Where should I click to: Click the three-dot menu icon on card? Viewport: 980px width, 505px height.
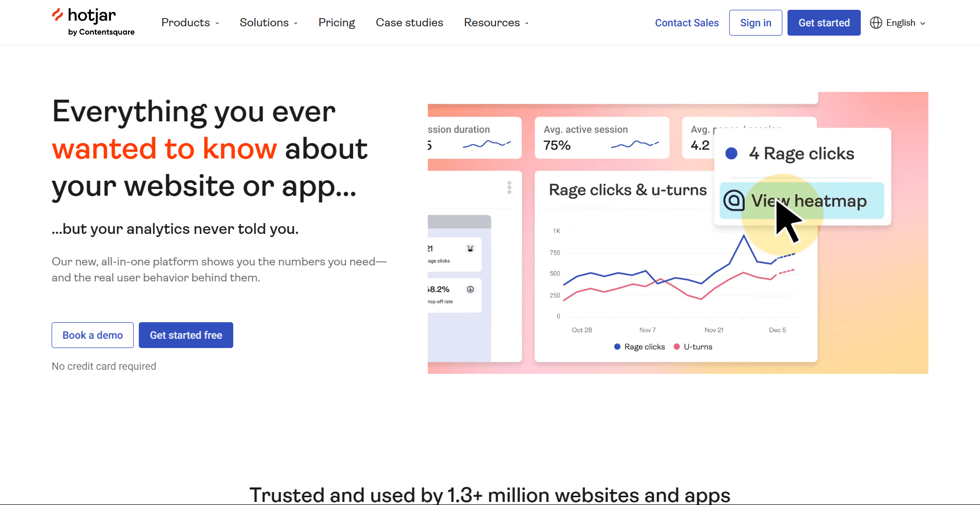[509, 187]
